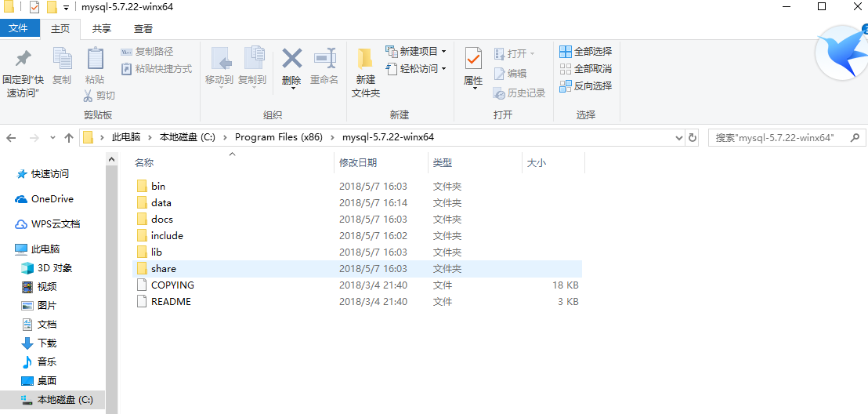Switch to the View (查看) tab
Image resolution: width=868 pixels, height=414 pixels.
(143, 29)
